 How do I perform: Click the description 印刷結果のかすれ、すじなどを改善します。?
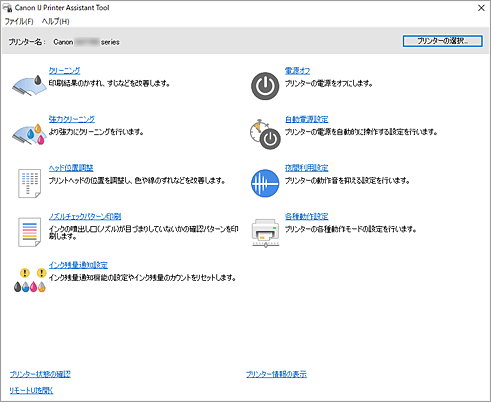pyautogui.click(x=109, y=83)
